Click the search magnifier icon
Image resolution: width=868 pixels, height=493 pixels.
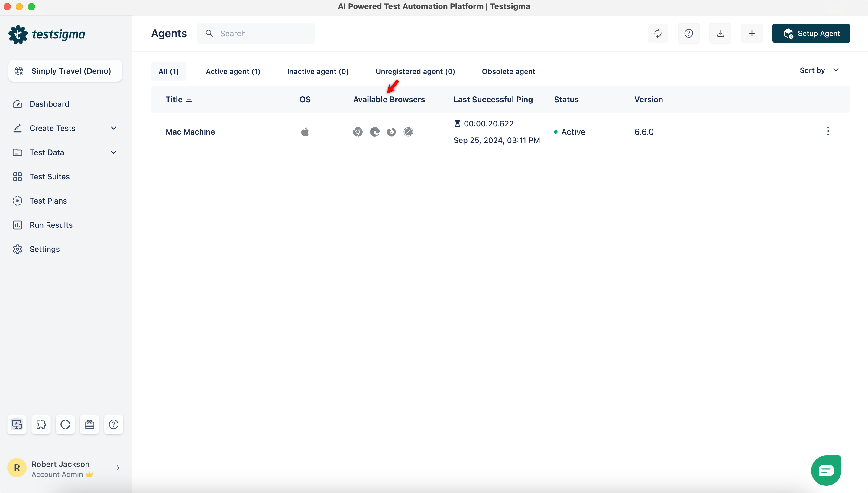[209, 33]
